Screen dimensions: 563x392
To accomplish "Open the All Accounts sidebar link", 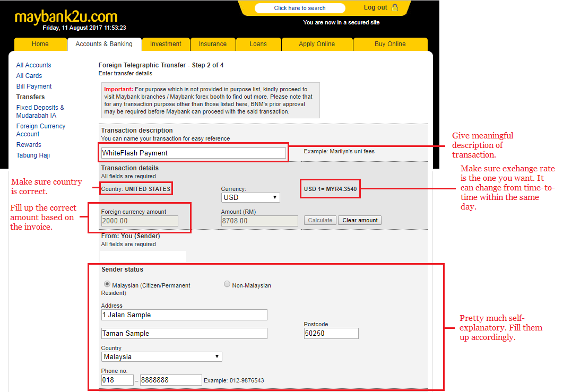I will click(x=34, y=65).
